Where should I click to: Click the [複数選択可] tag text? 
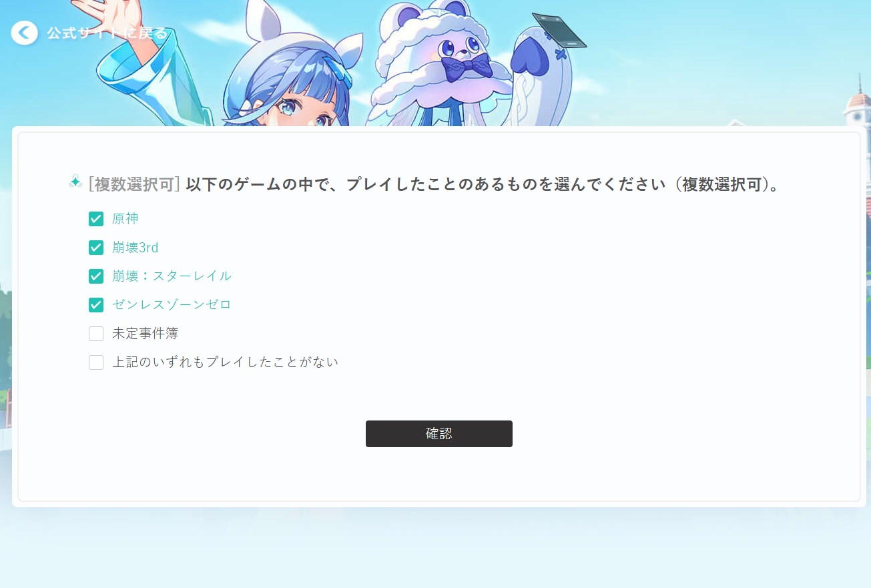[134, 184]
